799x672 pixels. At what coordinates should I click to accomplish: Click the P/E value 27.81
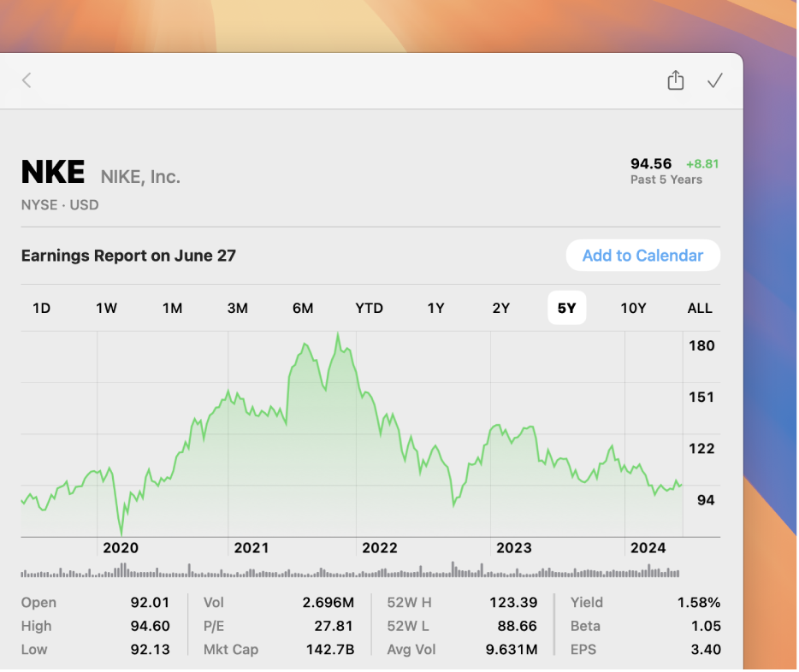click(334, 626)
